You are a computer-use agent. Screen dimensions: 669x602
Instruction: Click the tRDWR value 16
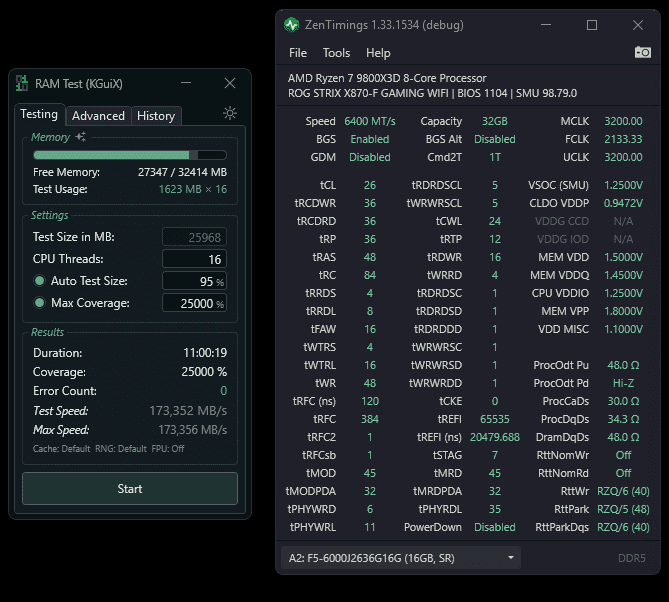pyautogui.click(x=494, y=257)
